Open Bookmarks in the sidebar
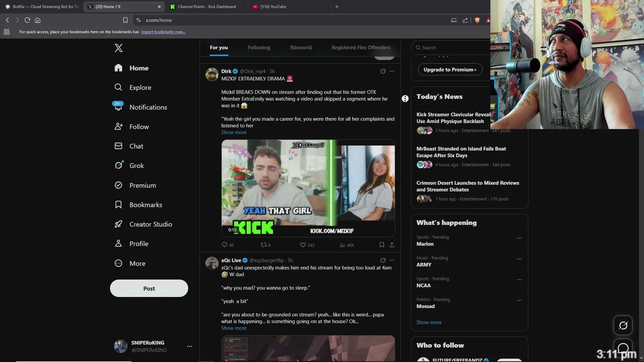This screenshot has height=362, width=644. 138,205
